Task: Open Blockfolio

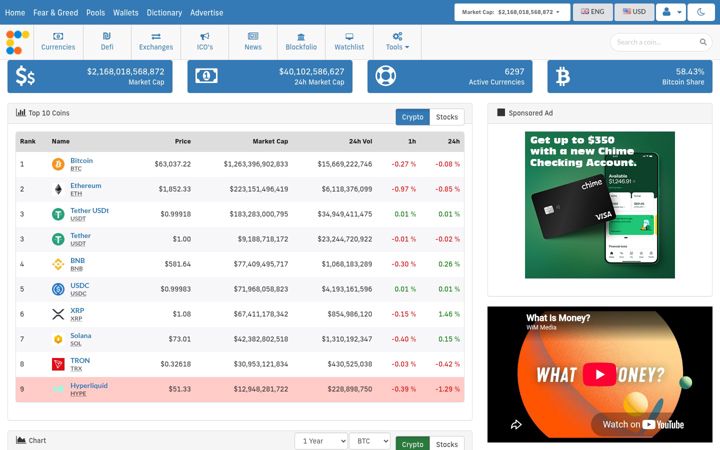Action: [x=301, y=42]
